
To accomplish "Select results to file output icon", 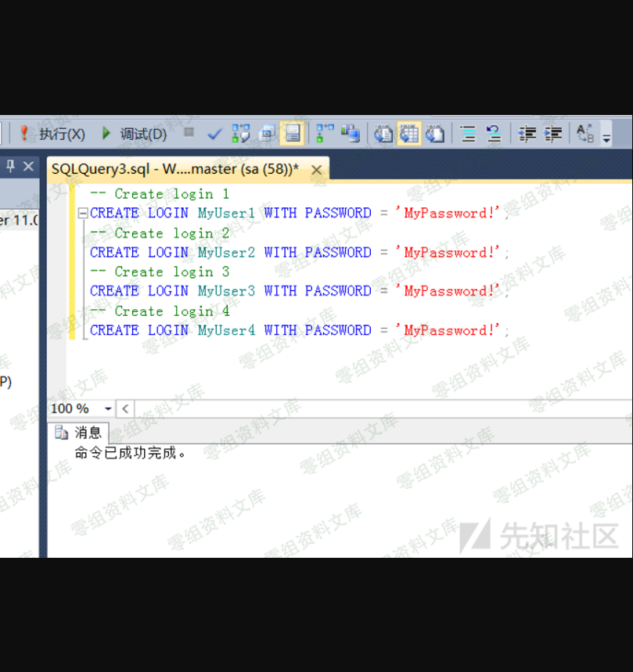I will pyautogui.click(x=435, y=134).
